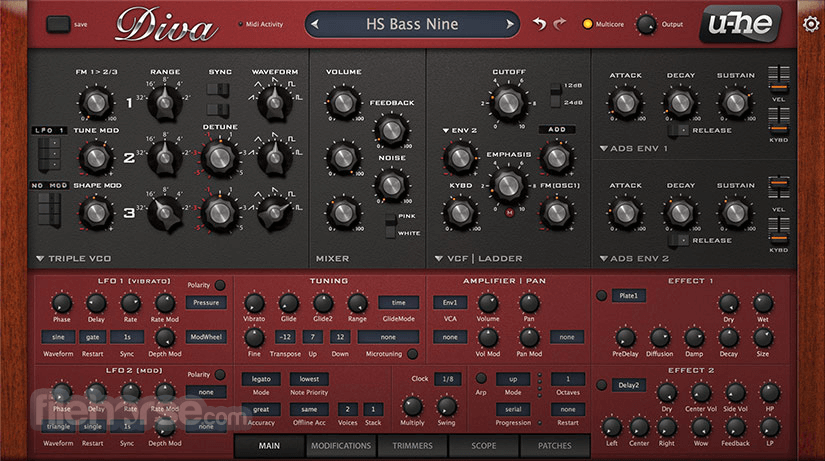
Task: Open the SCOPE tab
Action: (484, 446)
